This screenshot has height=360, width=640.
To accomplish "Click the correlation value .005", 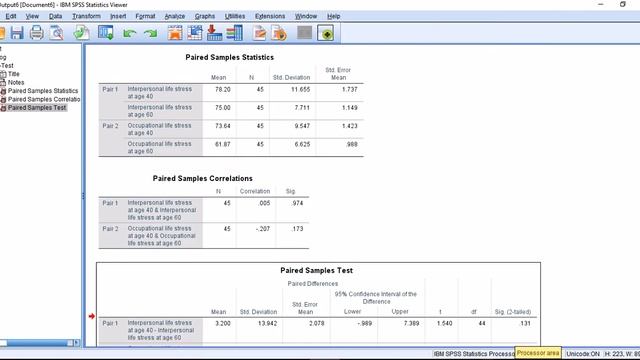I will click(264, 203).
